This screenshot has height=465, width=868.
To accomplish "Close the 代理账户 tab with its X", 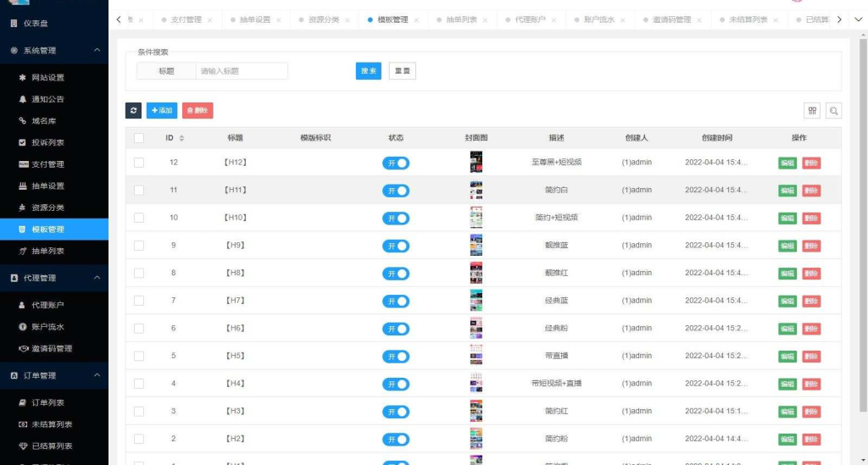I will click(554, 20).
